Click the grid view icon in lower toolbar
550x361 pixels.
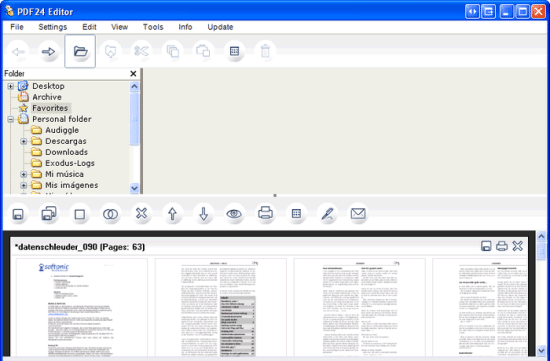point(296,214)
